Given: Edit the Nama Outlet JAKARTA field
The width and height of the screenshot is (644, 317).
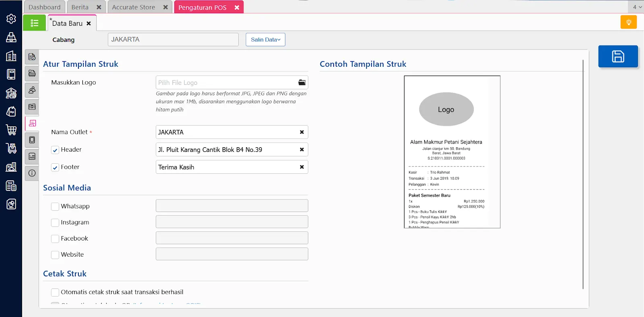Looking at the screenshot, I should pos(232,132).
